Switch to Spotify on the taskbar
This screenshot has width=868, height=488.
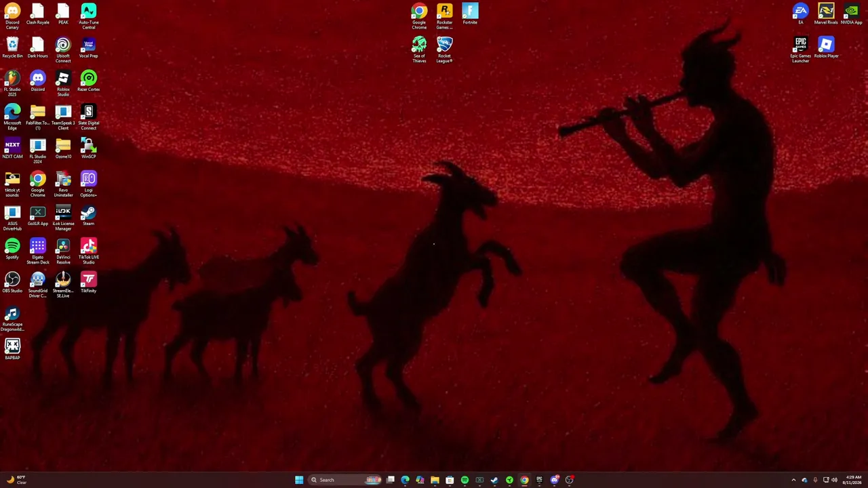coord(465,480)
